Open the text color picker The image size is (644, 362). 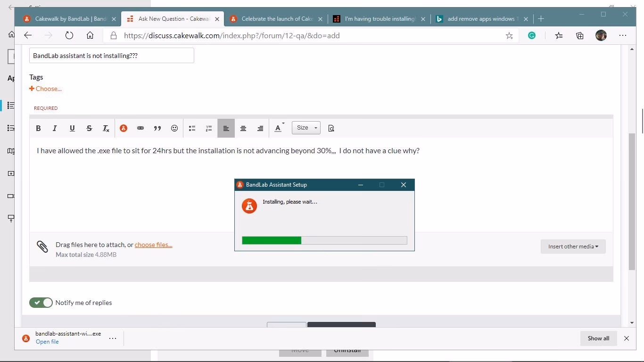click(279, 128)
